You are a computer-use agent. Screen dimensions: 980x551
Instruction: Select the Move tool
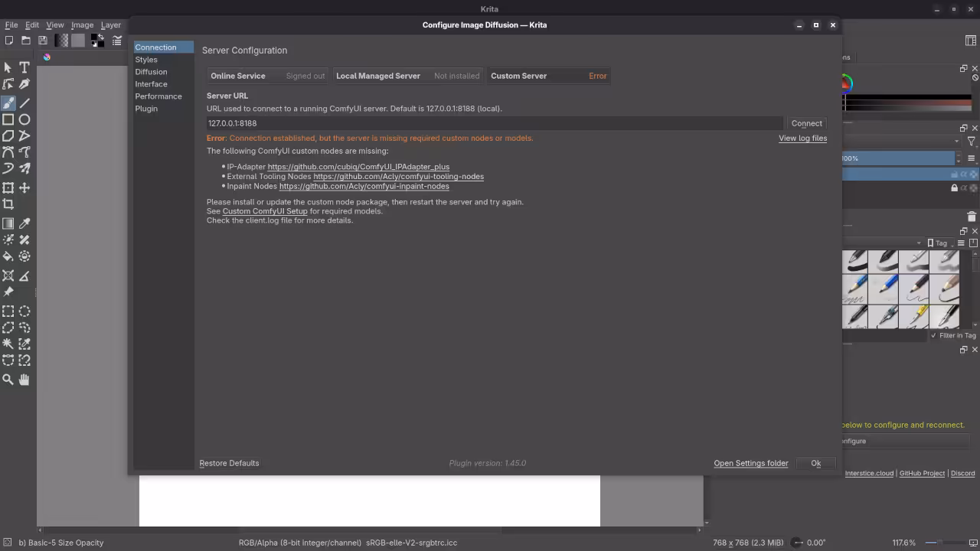(24, 187)
